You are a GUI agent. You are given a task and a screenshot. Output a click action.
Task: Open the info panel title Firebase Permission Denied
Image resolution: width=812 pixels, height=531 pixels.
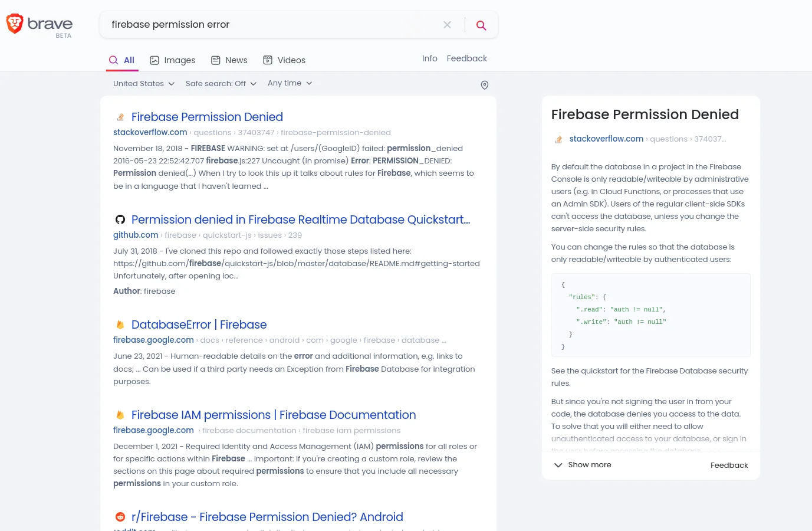(x=645, y=114)
